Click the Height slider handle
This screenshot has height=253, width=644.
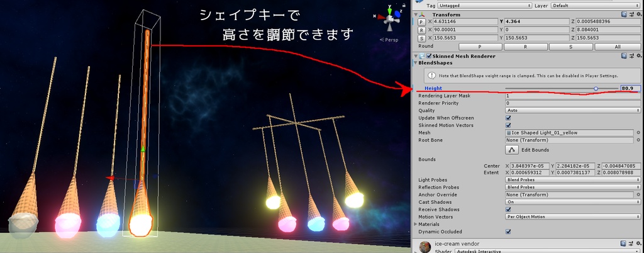pos(596,88)
